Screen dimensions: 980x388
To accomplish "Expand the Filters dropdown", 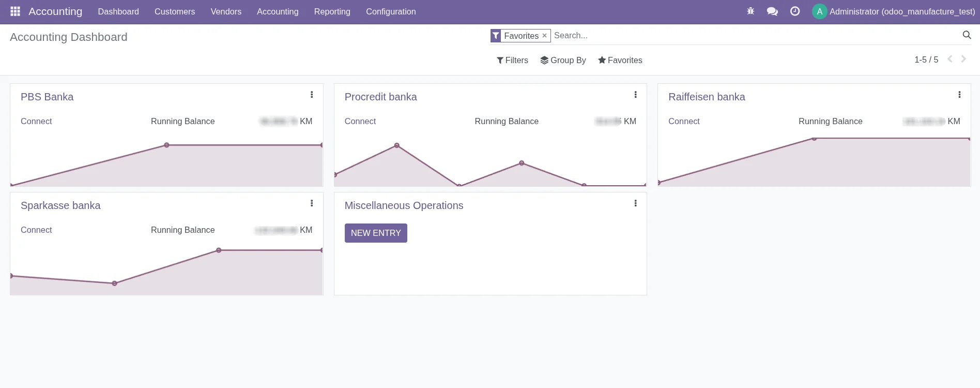I will [x=512, y=61].
